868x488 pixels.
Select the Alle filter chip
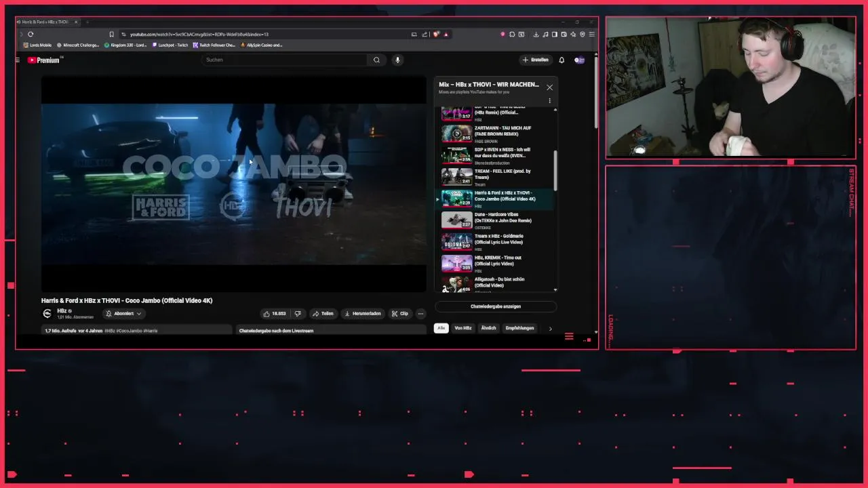[x=441, y=328]
